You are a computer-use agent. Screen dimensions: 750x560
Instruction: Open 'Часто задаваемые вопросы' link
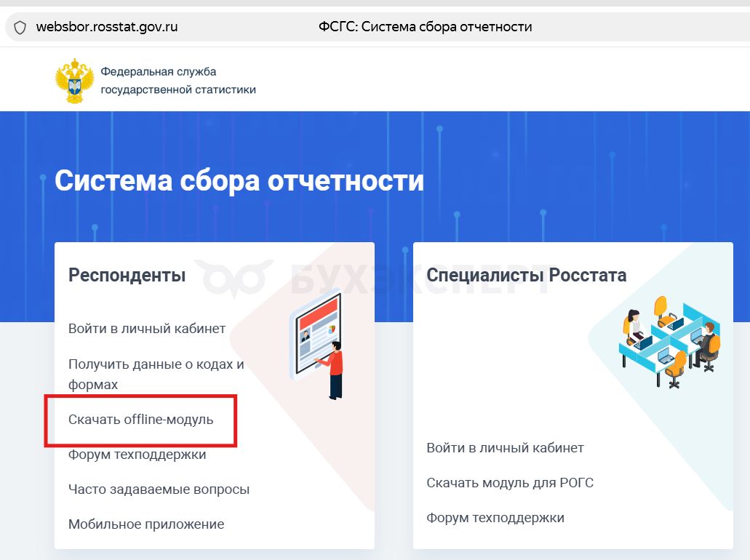pos(159,489)
